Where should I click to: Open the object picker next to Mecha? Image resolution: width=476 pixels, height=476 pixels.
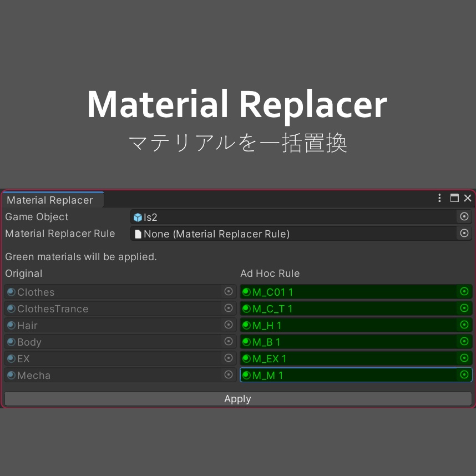(229, 375)
